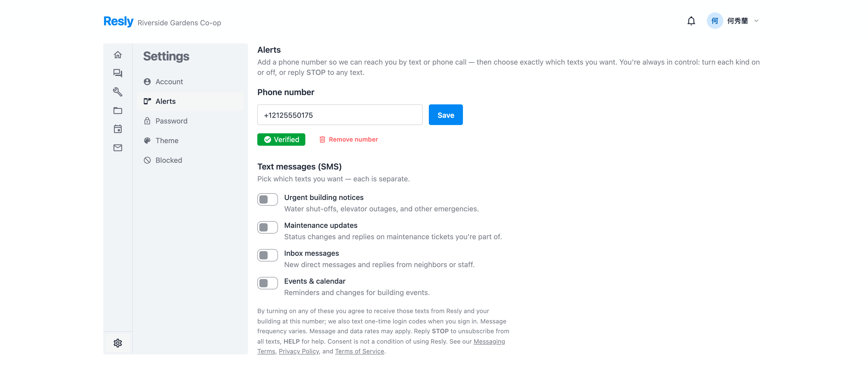
Task: Open the maintenance wrench sidebar icon
Action: [x=118, y=92]
